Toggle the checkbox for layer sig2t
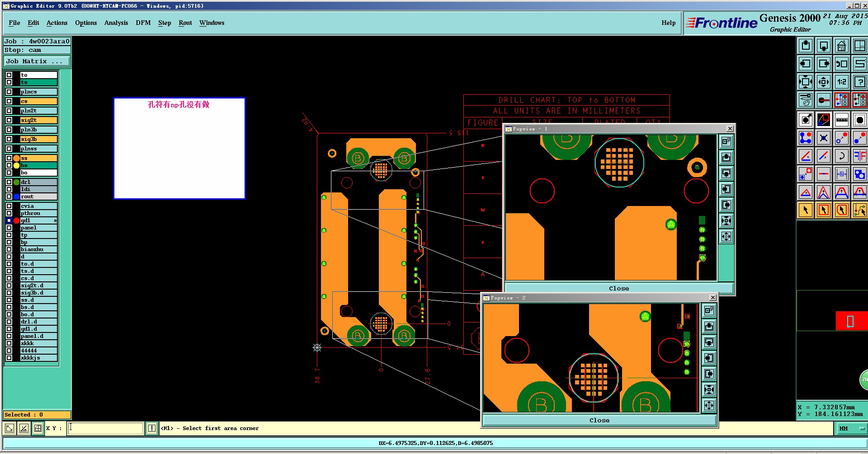This screenshot has height=454, width=868. 9,120
